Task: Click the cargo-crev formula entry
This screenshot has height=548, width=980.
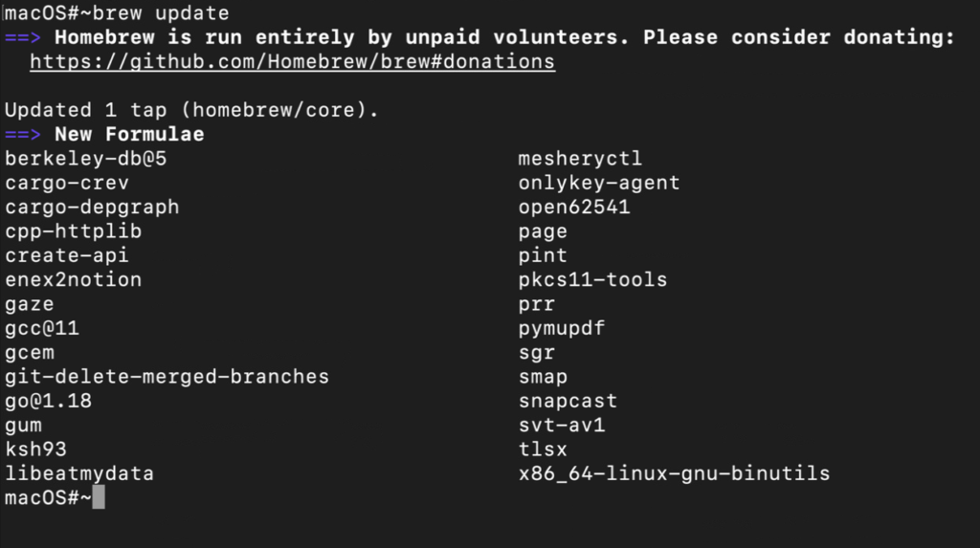Action: 67,183
